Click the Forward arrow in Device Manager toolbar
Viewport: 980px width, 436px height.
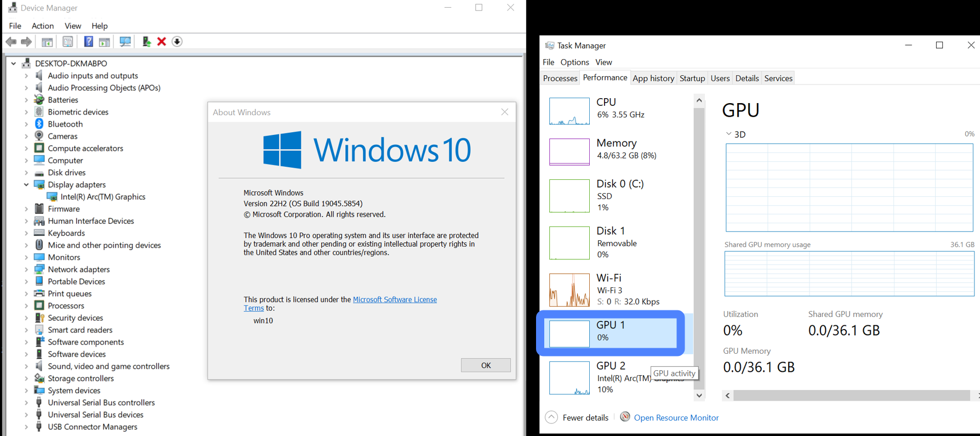[26, 42]
